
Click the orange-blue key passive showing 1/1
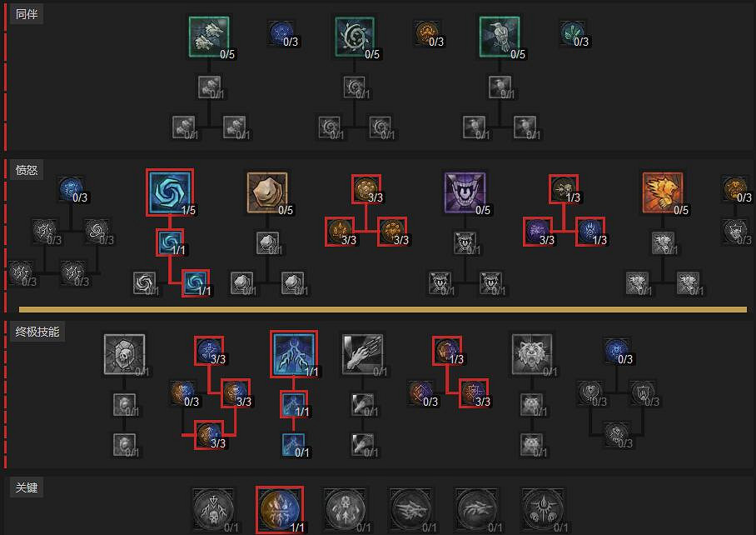pos(280,509)
